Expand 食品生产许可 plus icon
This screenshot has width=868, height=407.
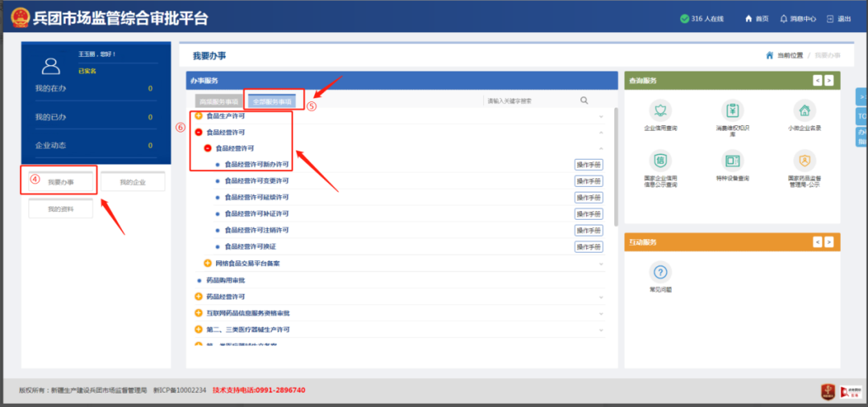(x=199, y=116)
